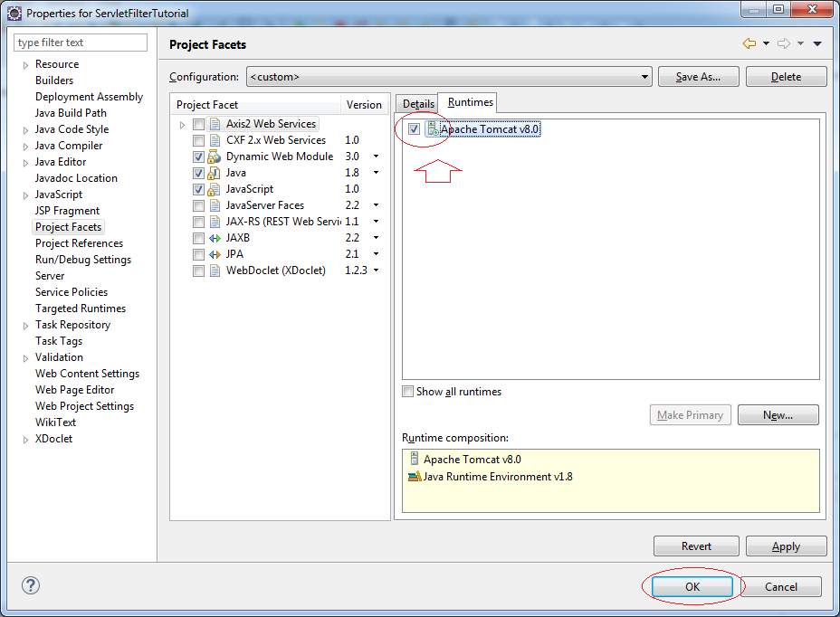Click the JAXB facet icon

[x=215, y=238]
